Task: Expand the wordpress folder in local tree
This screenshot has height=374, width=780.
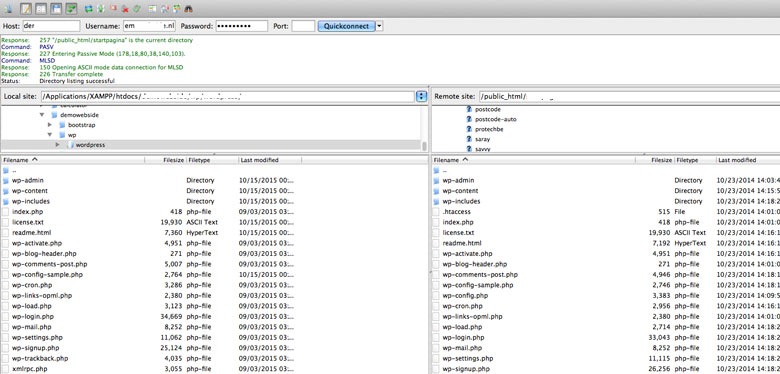Action: tap(58, 145)
